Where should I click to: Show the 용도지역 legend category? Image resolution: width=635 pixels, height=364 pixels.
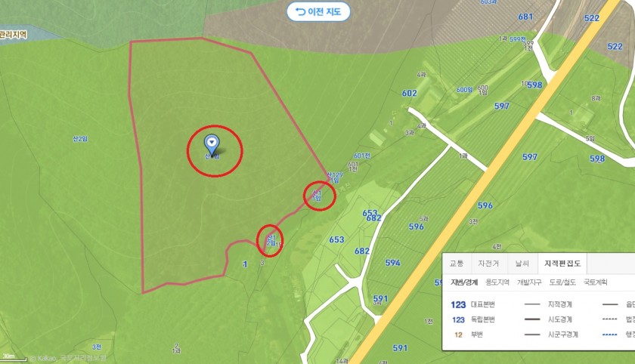point(497,282)
